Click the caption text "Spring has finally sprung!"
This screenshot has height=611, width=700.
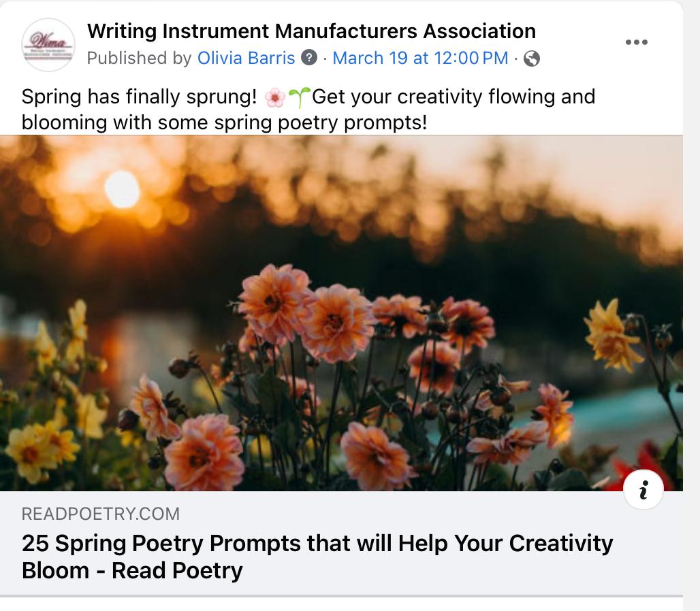tap(140, 97)
